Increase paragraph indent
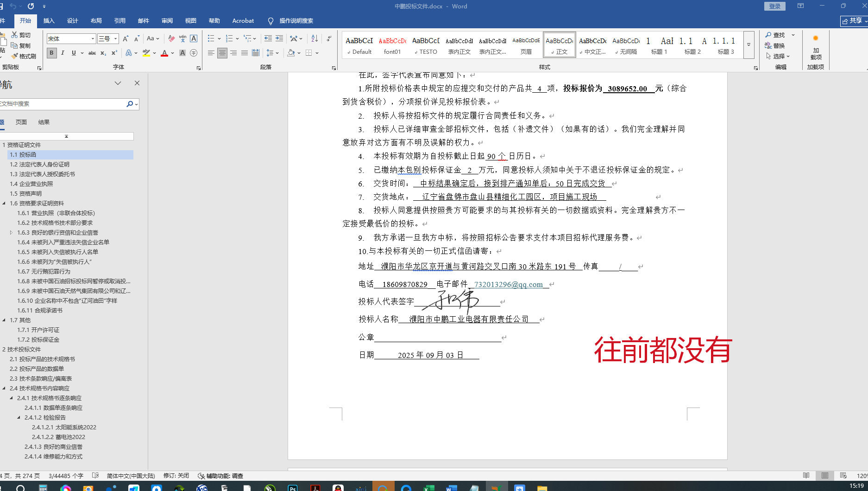 tap(279, 38)
